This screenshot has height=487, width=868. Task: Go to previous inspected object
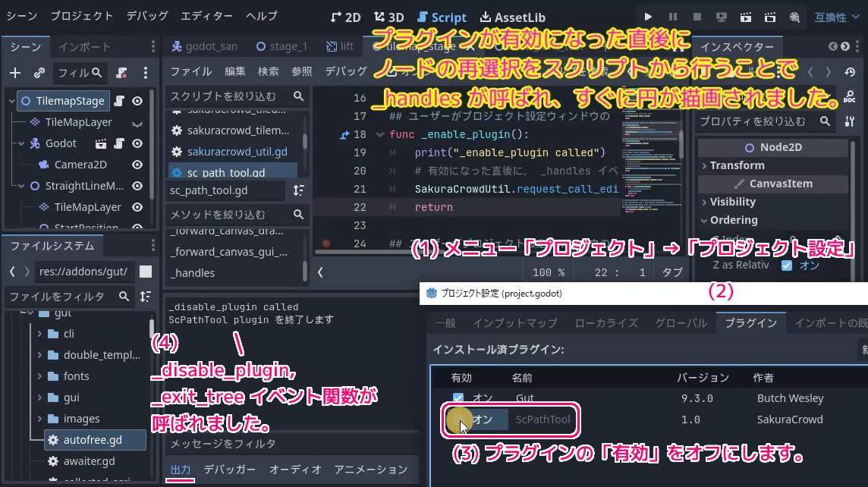(x=810, y=72)
